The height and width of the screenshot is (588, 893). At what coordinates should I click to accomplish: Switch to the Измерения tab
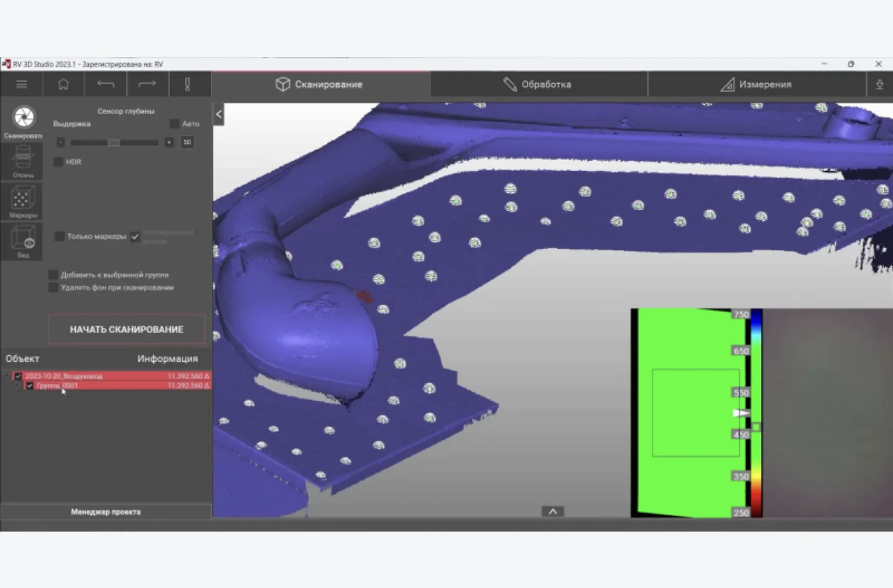pyautogui.click(x=757, y=84)
